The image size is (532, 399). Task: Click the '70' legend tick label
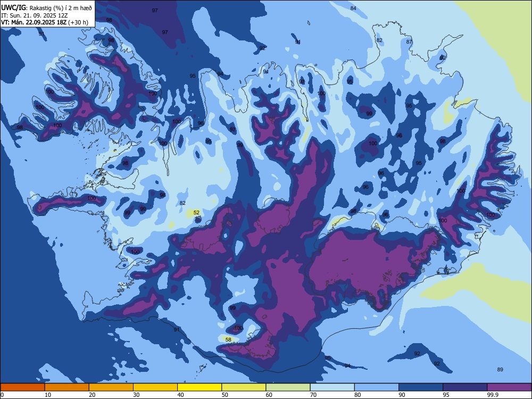(x=313, y=395)
